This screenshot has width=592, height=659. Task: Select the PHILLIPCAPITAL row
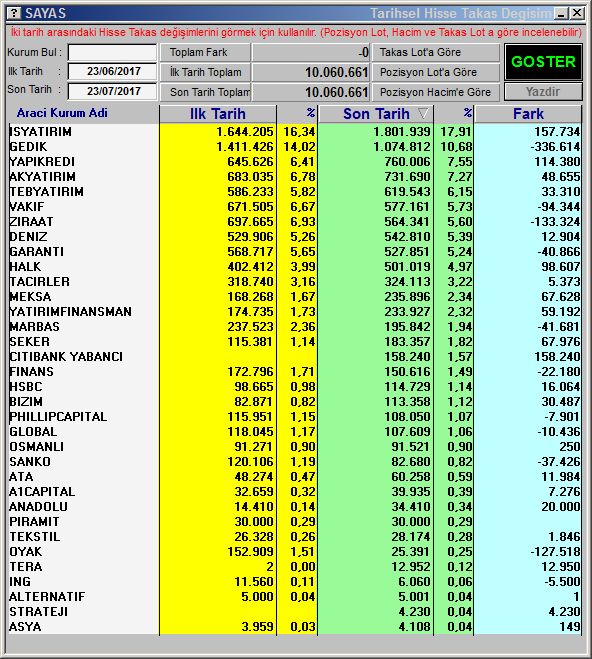(x=295, y=416)
